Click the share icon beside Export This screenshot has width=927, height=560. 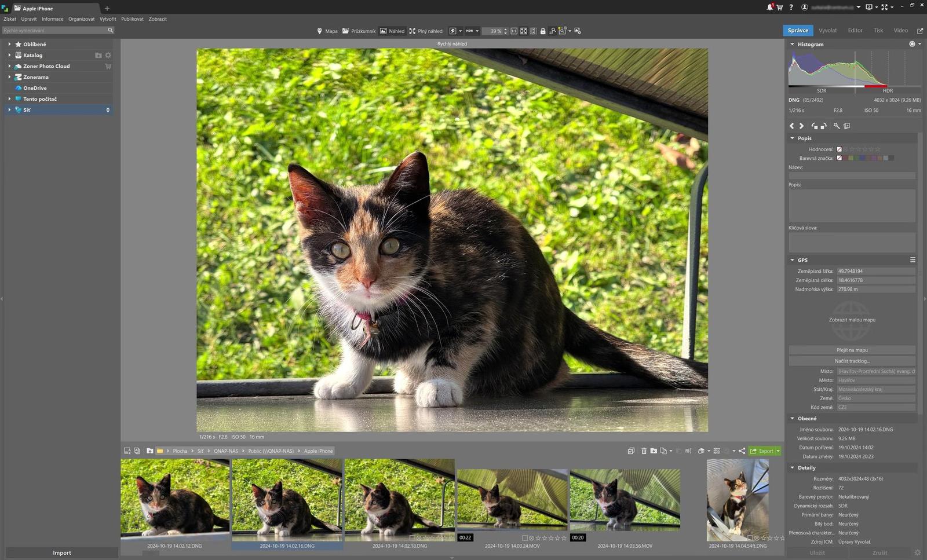[742, 451]
